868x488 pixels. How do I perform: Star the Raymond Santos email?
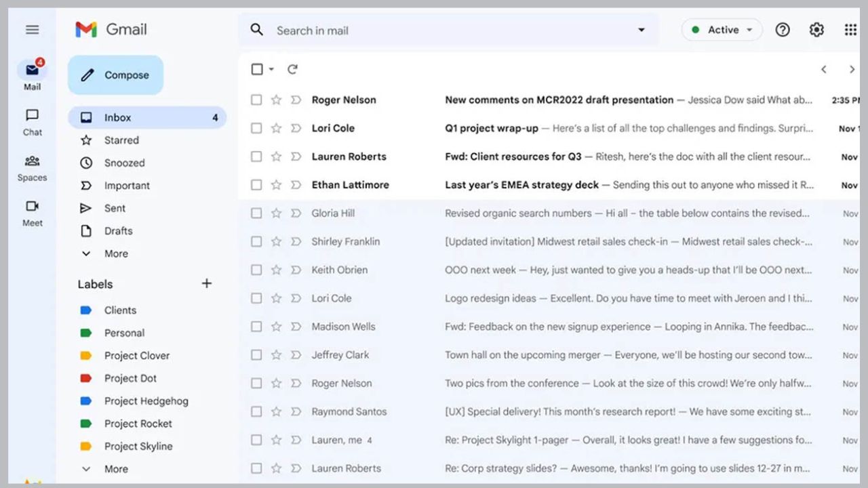[x=276, y=412]
